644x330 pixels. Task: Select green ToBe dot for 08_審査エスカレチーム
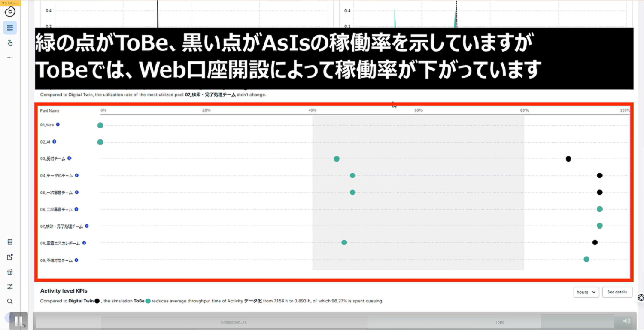(x=344, y=242)
